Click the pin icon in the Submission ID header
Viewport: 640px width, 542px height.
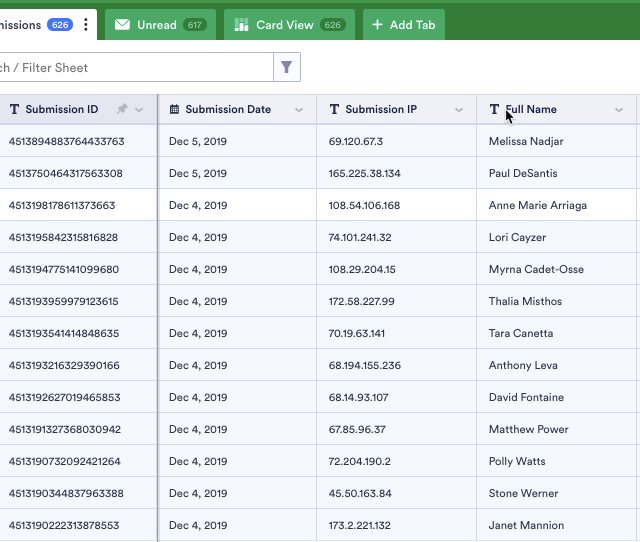[x=122, y=109]
